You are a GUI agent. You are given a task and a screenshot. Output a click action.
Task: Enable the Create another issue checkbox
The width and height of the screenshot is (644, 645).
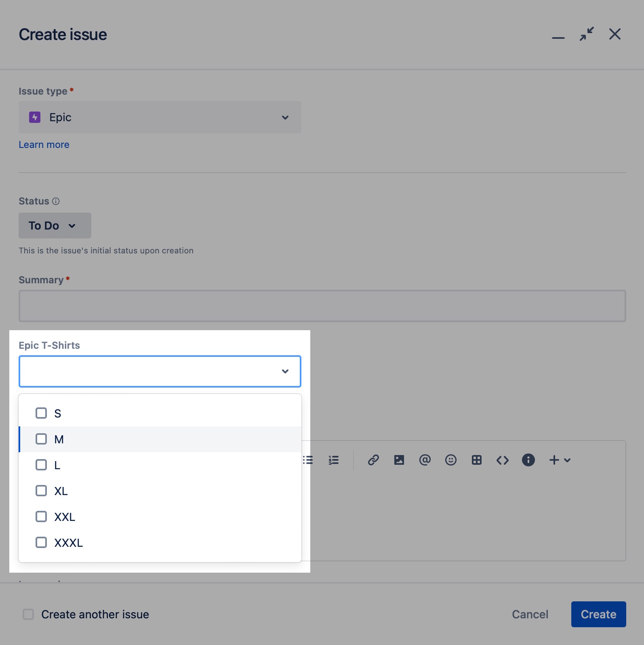[28, 614]
